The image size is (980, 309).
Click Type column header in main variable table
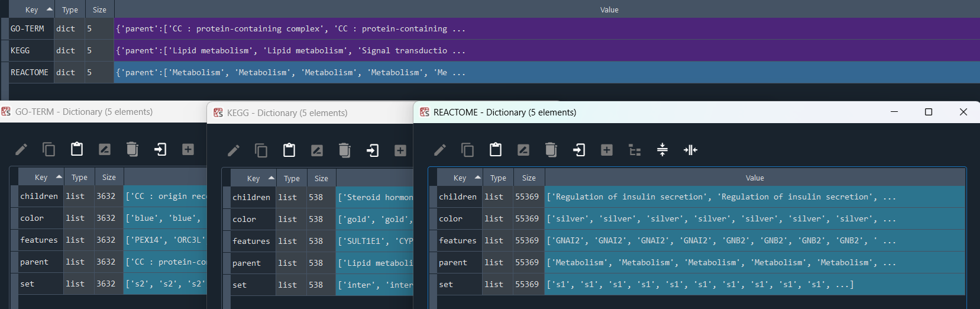pos(70,9)
